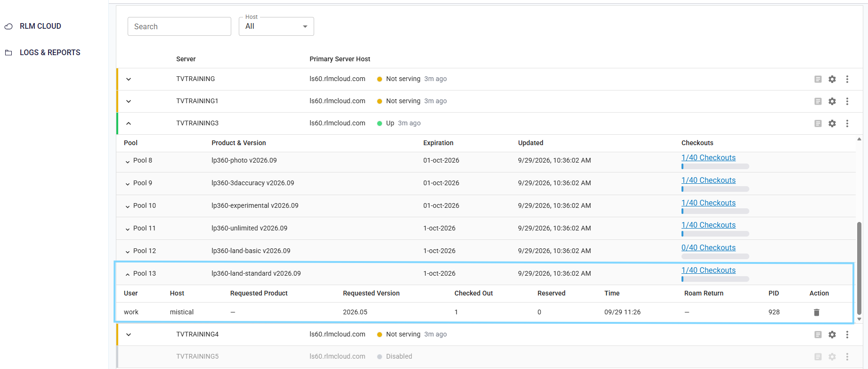868x369 pixels.
Task: Open the log icon for TVTRAINING
Action: 818,79
